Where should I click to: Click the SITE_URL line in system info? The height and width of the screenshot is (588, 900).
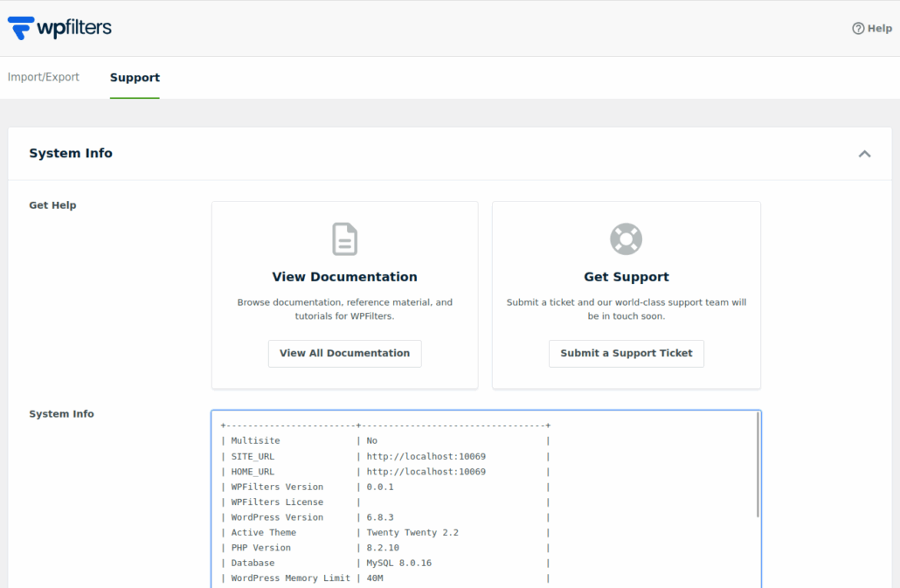[384, 456]
